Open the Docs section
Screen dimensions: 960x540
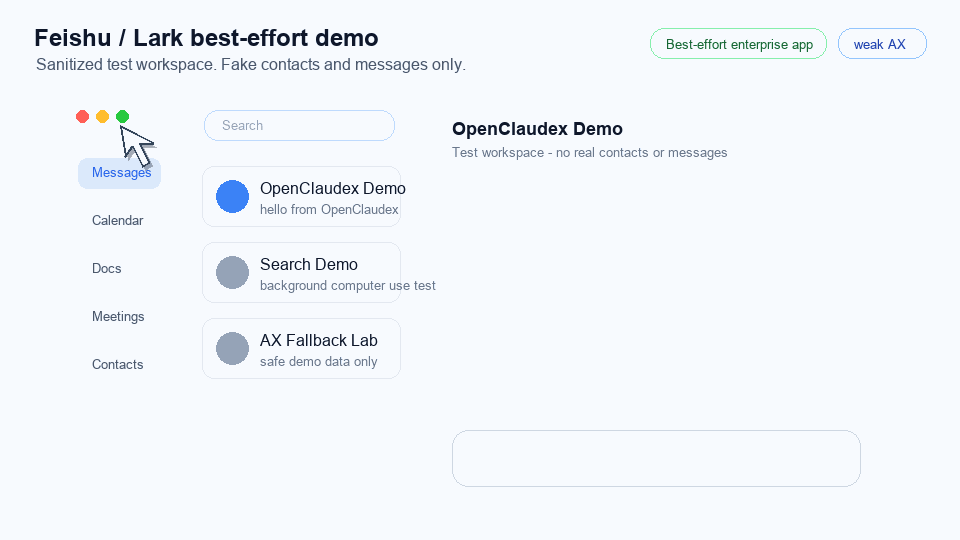point(107,269)
